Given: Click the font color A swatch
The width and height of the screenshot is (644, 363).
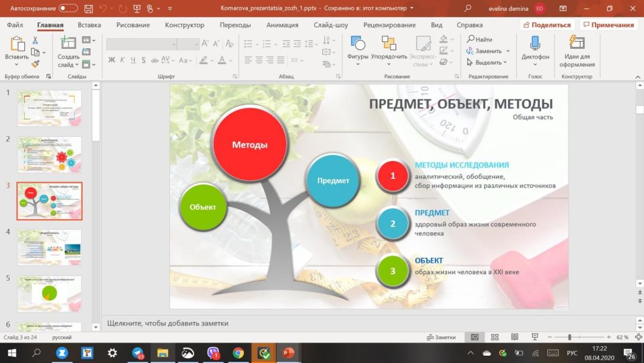Looking at the screenshot, I should 222,60.
